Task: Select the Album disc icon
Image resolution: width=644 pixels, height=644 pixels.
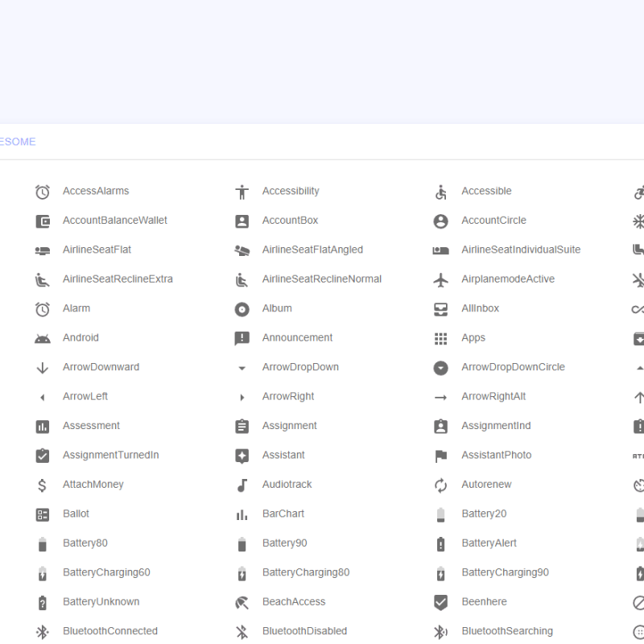Action: [242, 309]
